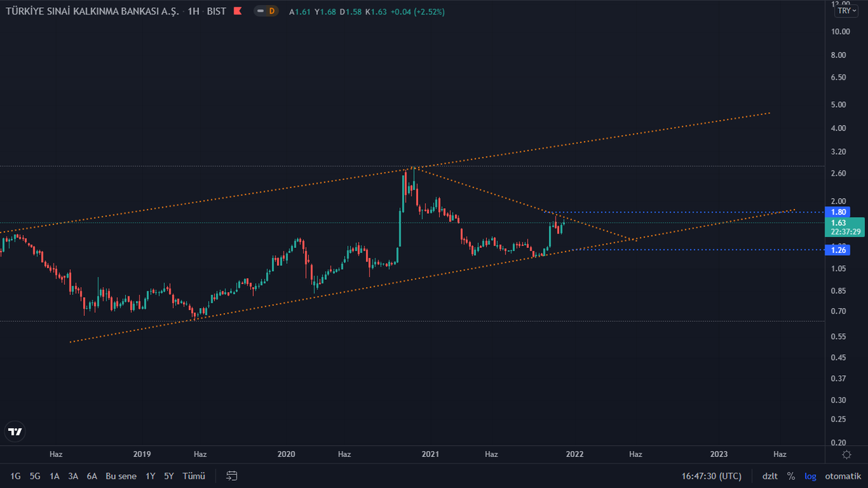Select the Tümü full range
The image size is (868, 488).
[194, 476]
